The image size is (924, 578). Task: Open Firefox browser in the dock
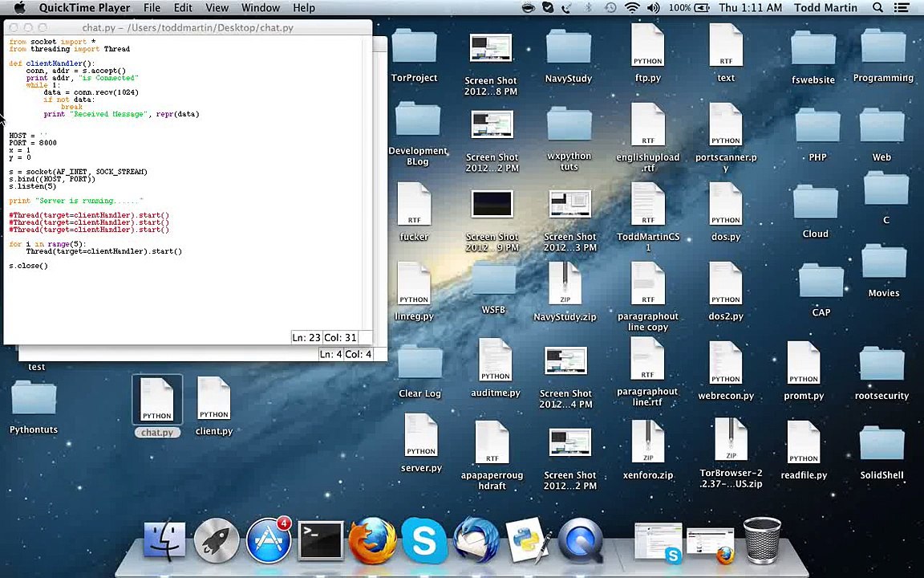[x=372, y=540]
